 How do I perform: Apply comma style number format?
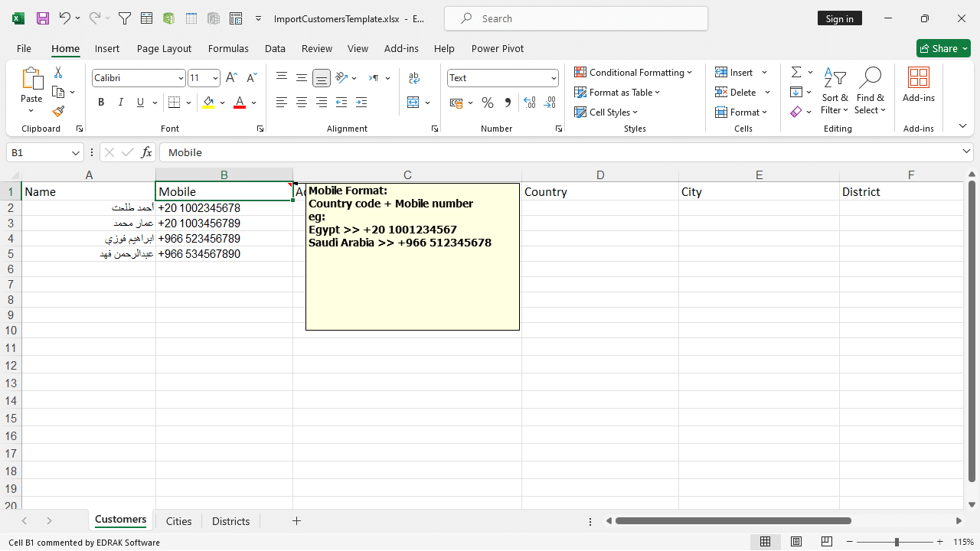point(508,103)
